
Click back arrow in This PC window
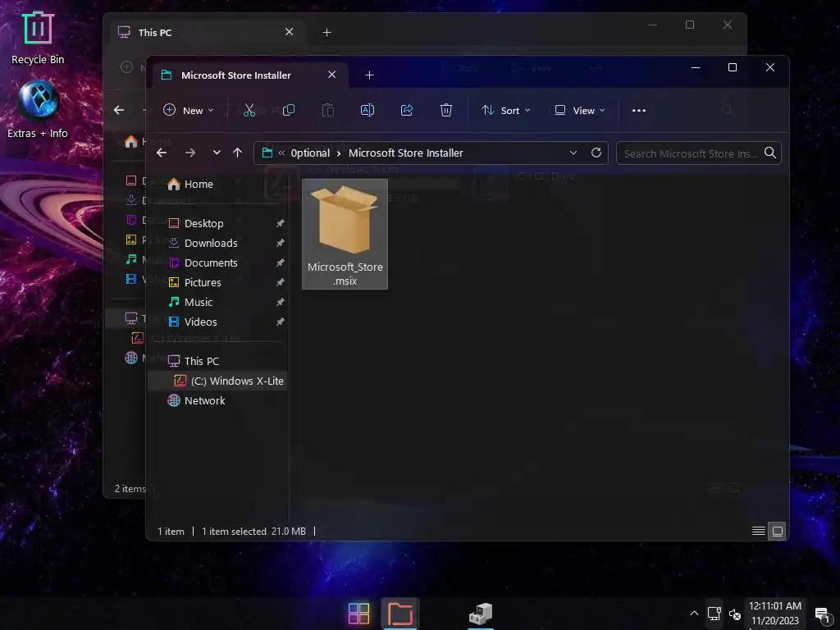click(119, 111)
